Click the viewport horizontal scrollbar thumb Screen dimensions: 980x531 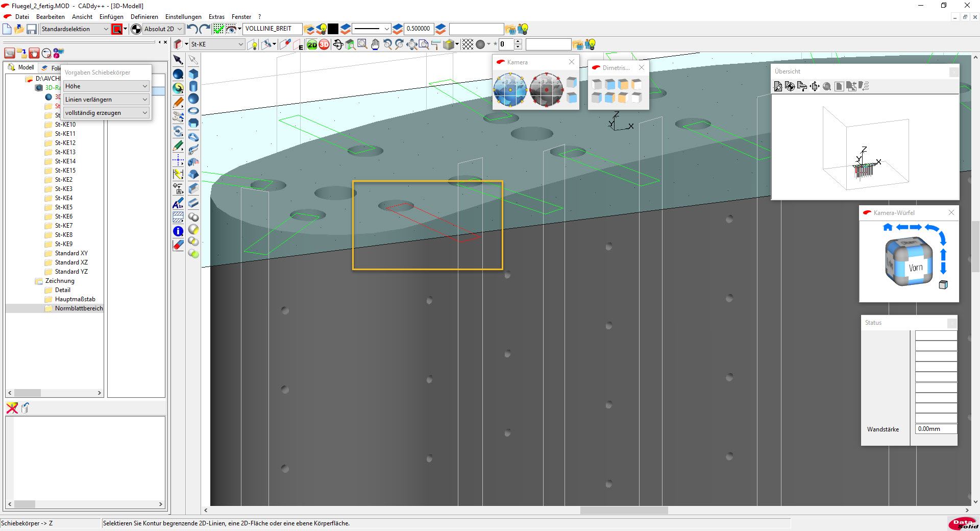point(624,510)
